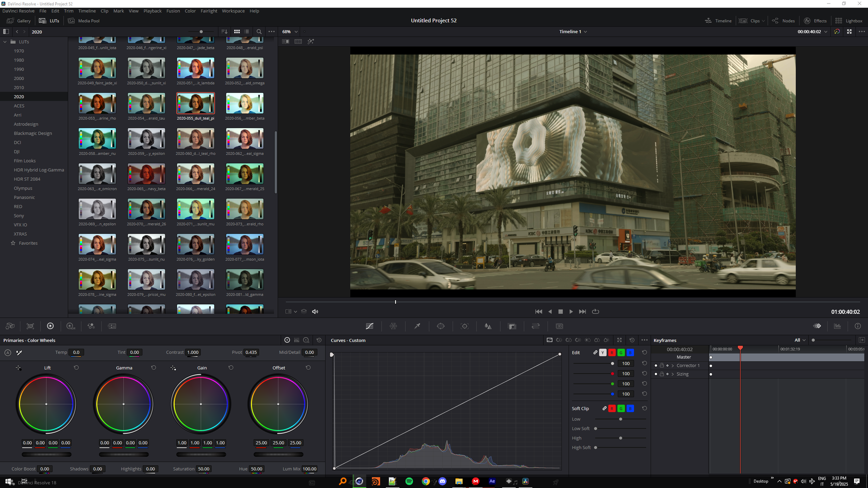Switch to the Fusion page menu

point(173,11)
